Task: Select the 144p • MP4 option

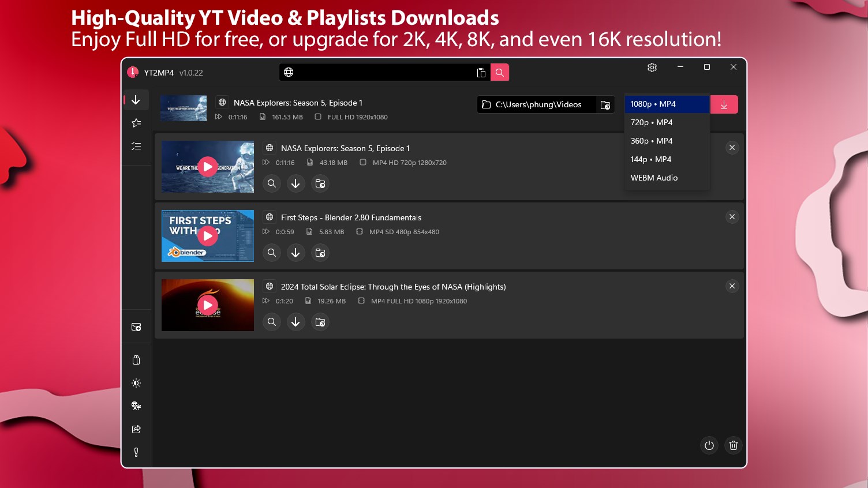Action: pos(667,159)
